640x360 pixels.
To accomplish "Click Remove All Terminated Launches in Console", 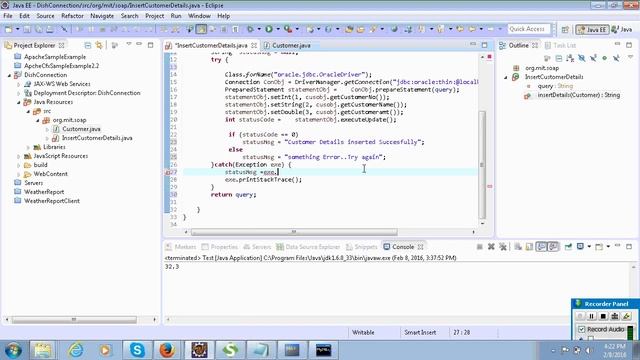I will tap(503, 247).
